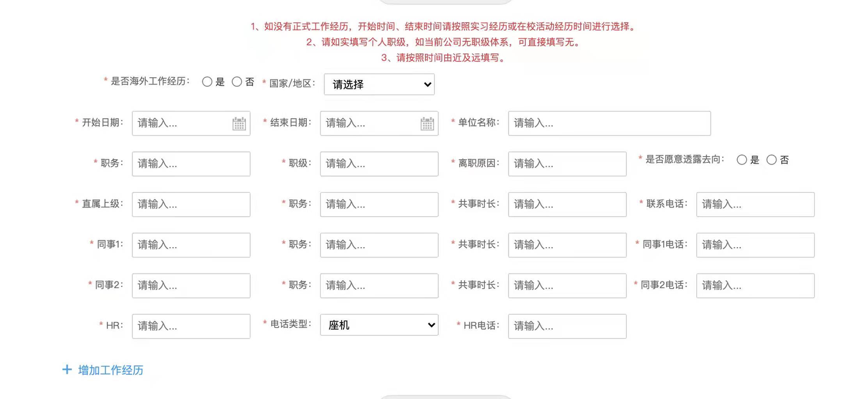Focus the 直属上级 input field
The image size is (868, 399).
[x=191, y=204]
